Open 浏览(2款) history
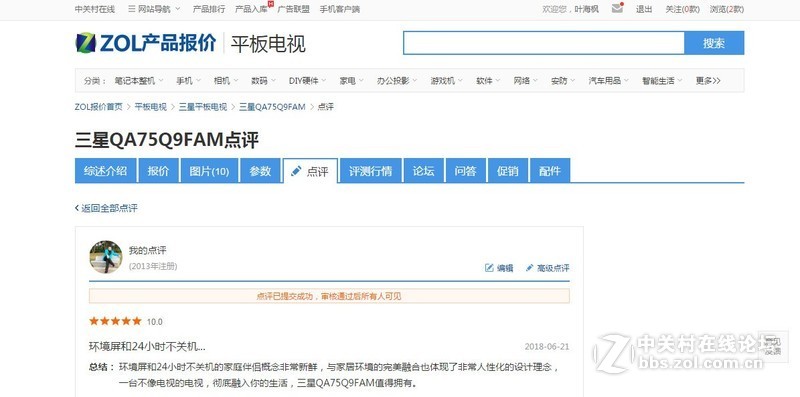Viewport: 800px width, 397px height. point(727,9)
